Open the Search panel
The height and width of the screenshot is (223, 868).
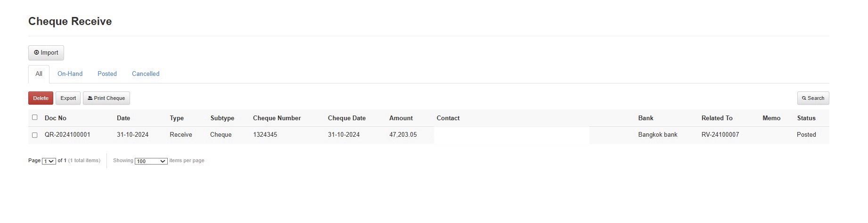(x=813, y=98)
